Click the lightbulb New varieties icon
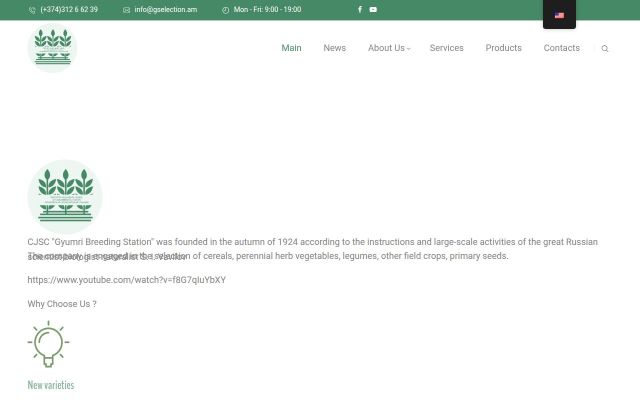 pos(48,344)
